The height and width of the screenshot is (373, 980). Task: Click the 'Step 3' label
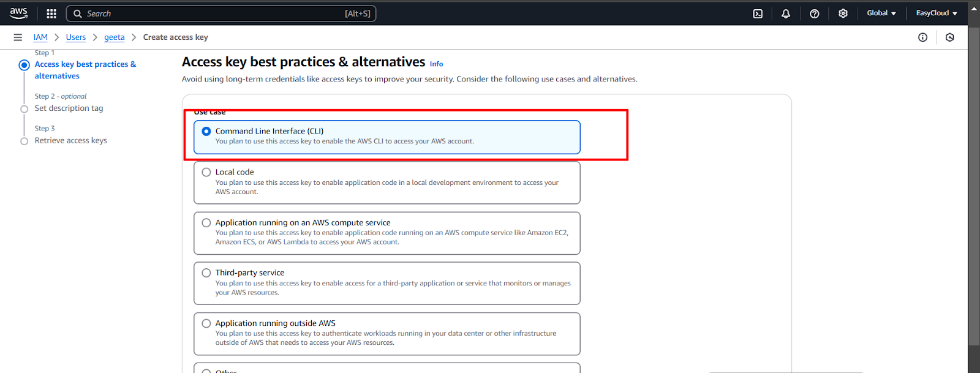[x=45, y=129]
